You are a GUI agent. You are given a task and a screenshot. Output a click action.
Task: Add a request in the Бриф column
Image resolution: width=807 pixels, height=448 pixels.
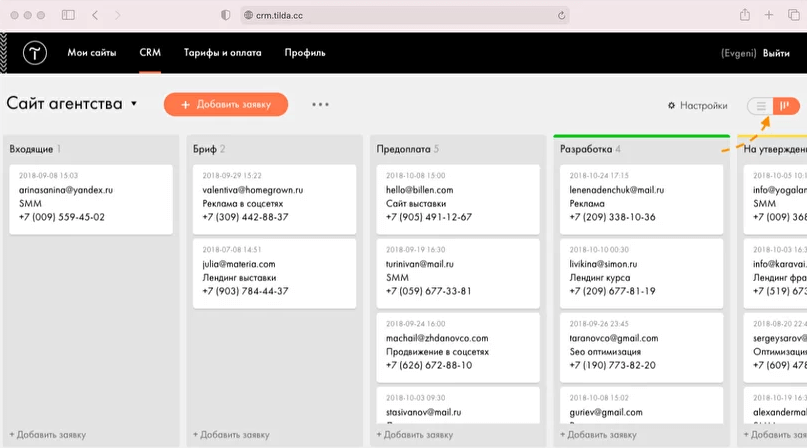point(226,435)
